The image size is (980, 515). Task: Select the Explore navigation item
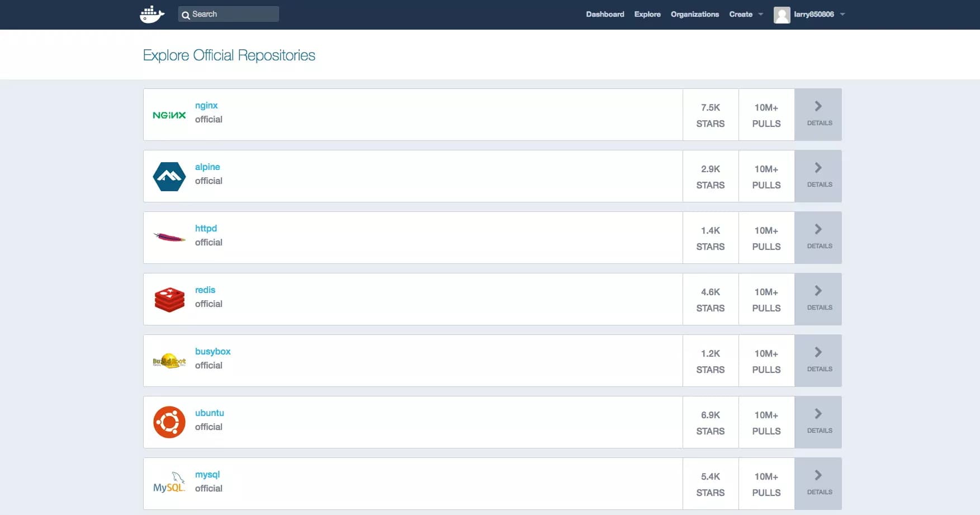(647, 14)
